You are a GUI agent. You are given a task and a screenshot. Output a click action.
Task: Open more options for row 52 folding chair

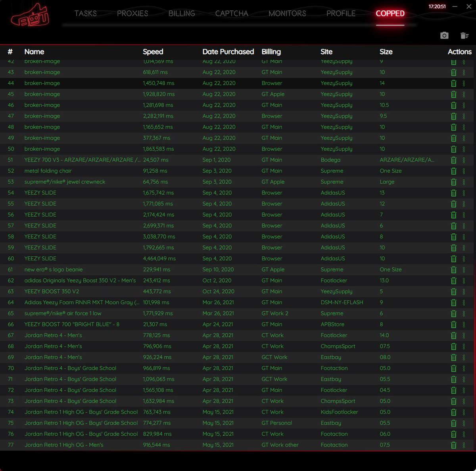click(x=464, y=171)
